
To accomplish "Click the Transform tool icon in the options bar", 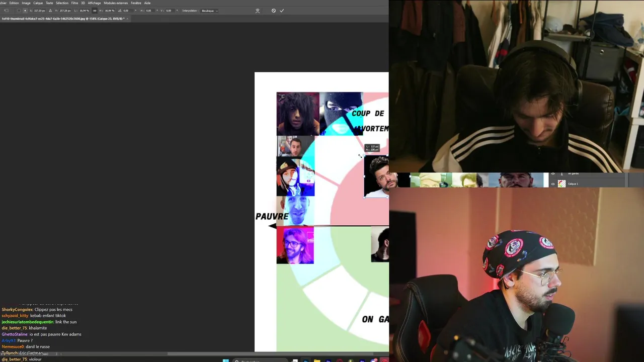I will click(x=6, y=11).
